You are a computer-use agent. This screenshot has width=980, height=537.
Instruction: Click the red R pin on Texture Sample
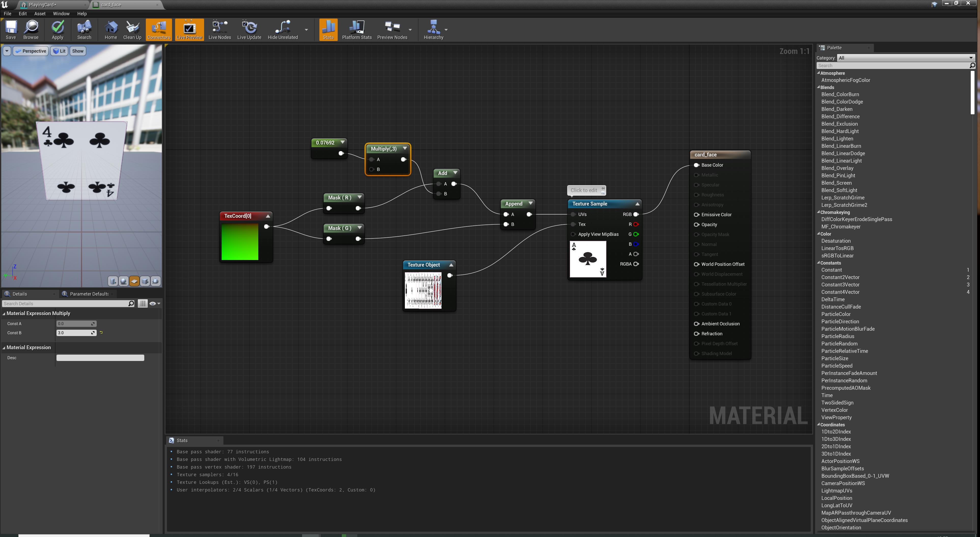pos(636,224)
